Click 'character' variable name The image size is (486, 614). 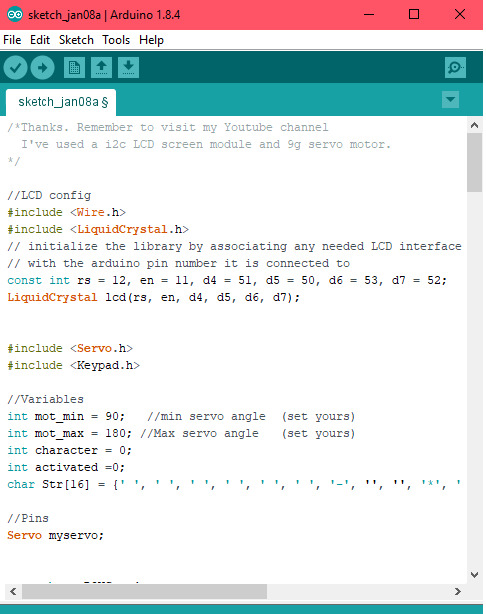click(x=66, y=450)
